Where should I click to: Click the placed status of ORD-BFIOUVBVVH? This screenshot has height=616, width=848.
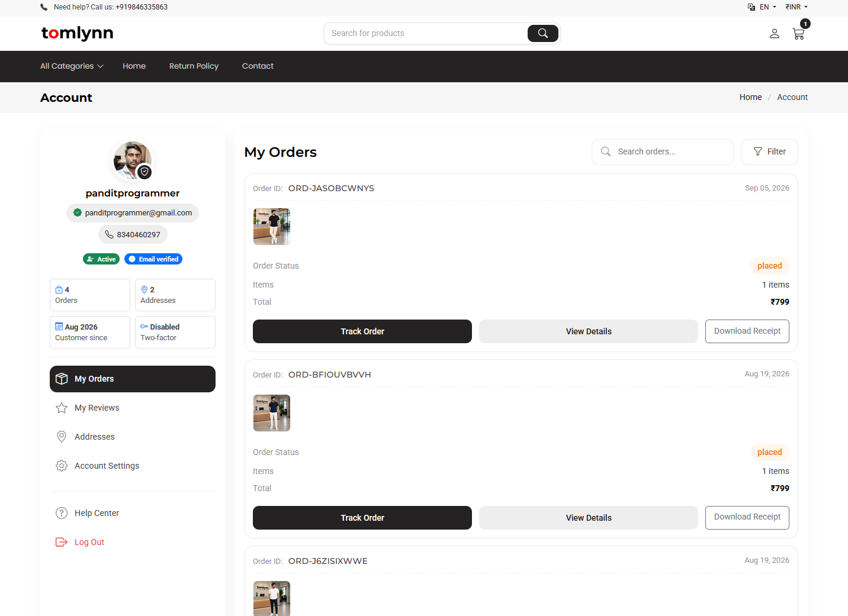pyautogui.click(x=770, y=452)
